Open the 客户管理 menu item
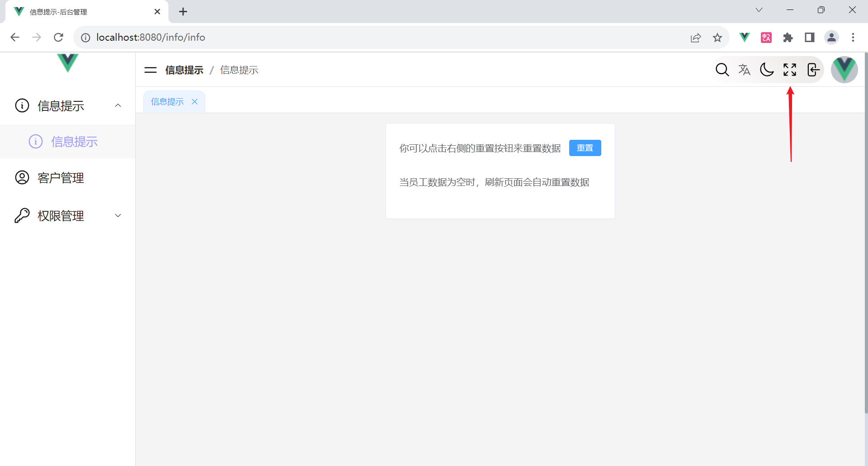This screenshot has height=466, width=868. (68, 178)
